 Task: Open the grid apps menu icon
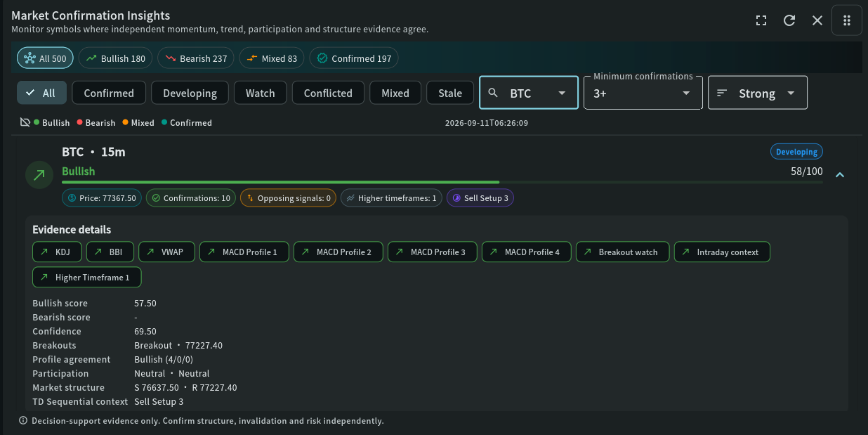(847, 20)
